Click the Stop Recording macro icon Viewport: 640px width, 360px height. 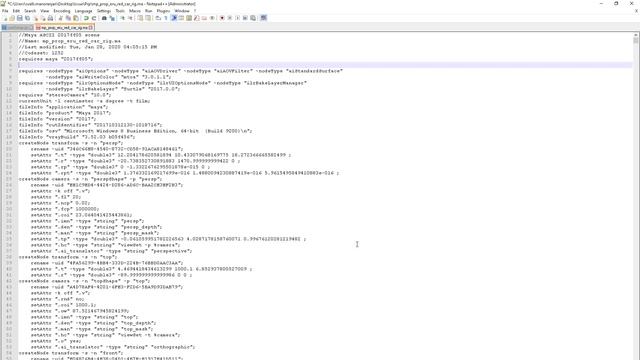click(229, 18)
